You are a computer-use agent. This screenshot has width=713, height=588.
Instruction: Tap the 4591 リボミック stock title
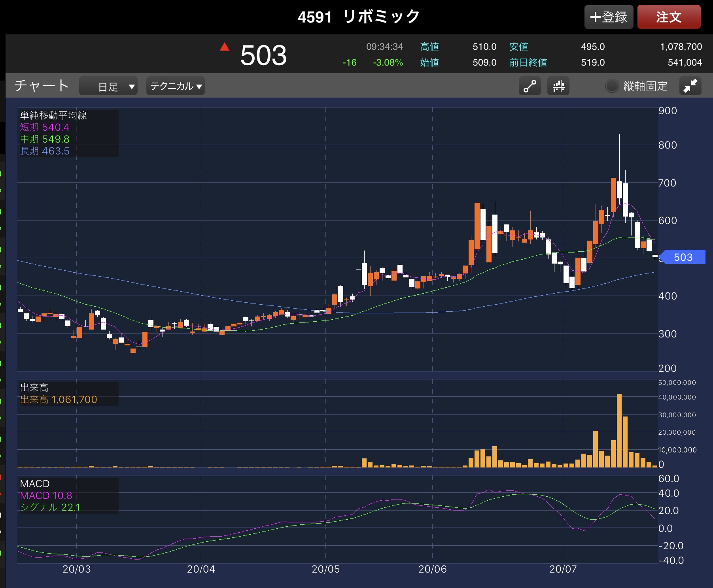[358, 17]
